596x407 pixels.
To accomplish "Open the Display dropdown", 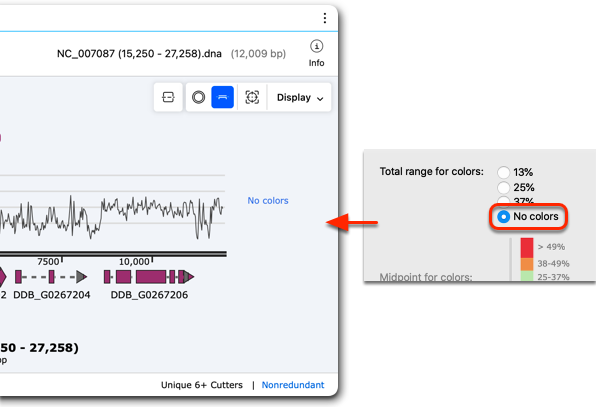I will (300, 97).
